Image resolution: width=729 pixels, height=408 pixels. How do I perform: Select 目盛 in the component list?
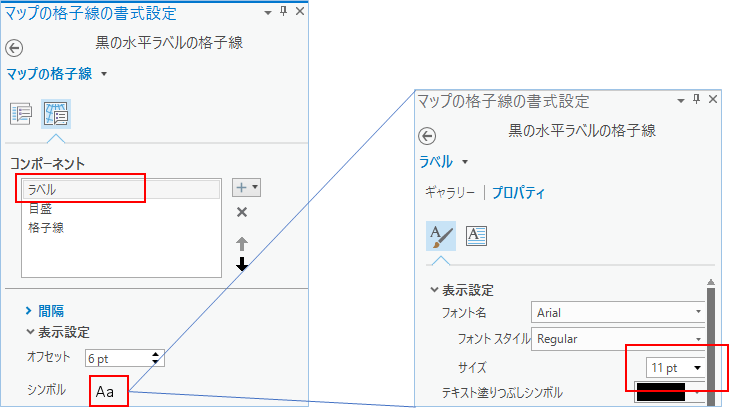(x=40, y=209)
